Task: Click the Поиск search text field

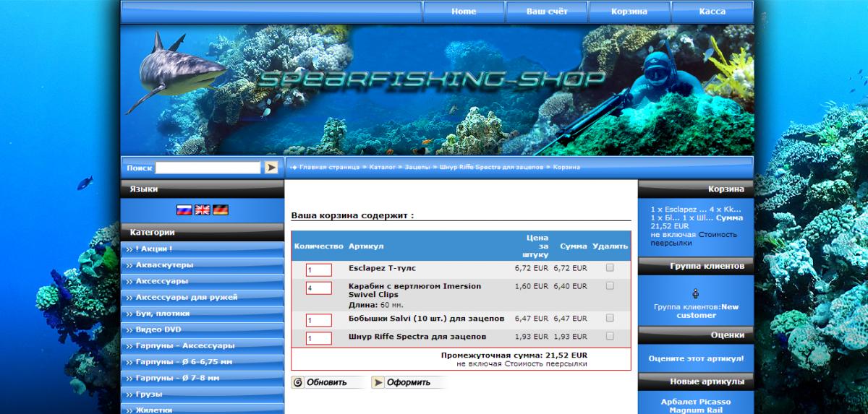Action: (x=208, y=168)
